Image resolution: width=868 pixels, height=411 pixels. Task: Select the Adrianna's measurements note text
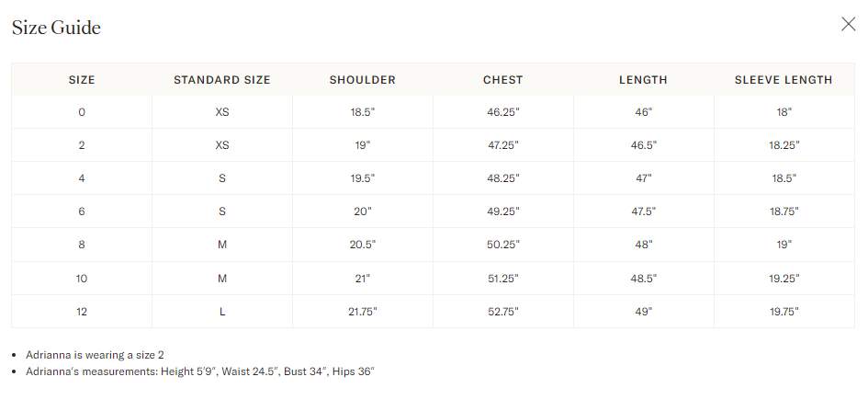[199, 371]
